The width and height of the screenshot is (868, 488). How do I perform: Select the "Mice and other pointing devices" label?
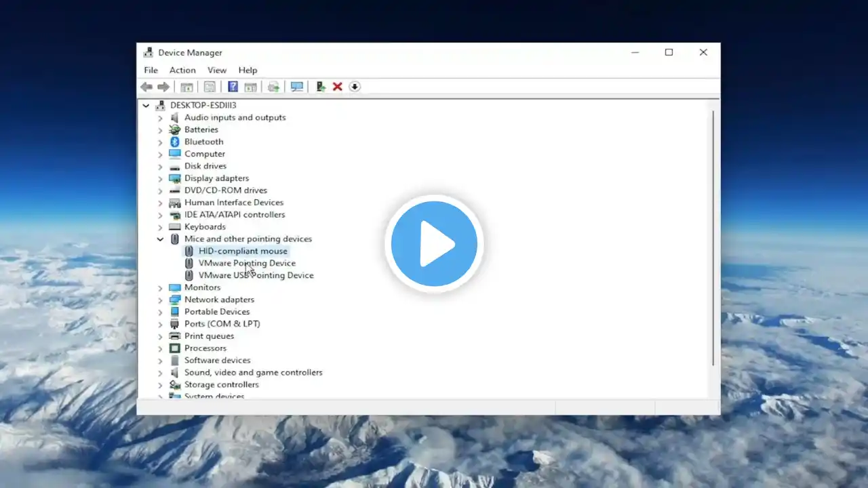click(248, 239)
